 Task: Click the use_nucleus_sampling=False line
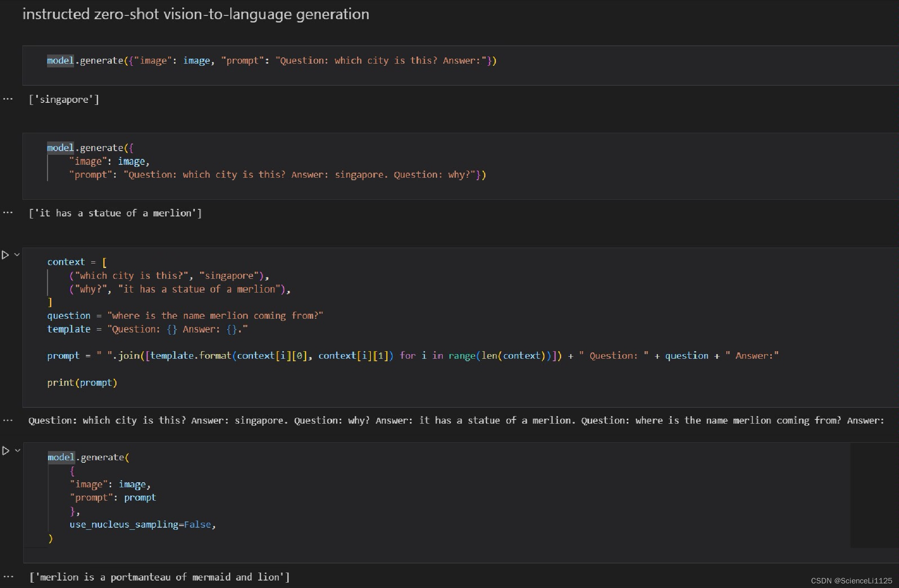142,525
